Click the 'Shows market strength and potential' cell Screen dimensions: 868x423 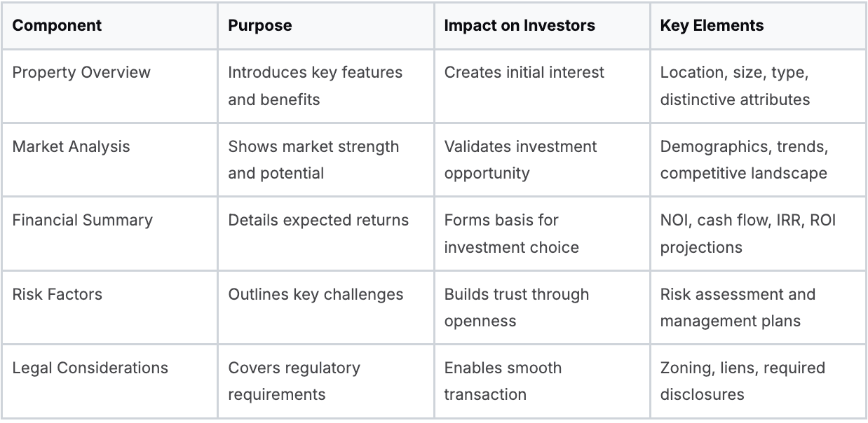313,160
